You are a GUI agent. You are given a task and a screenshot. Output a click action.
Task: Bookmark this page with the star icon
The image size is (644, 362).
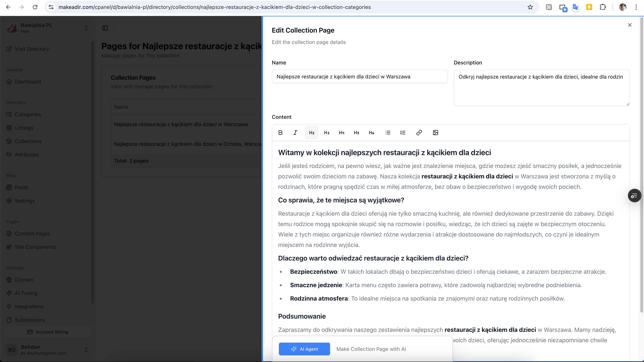(530, 7)
